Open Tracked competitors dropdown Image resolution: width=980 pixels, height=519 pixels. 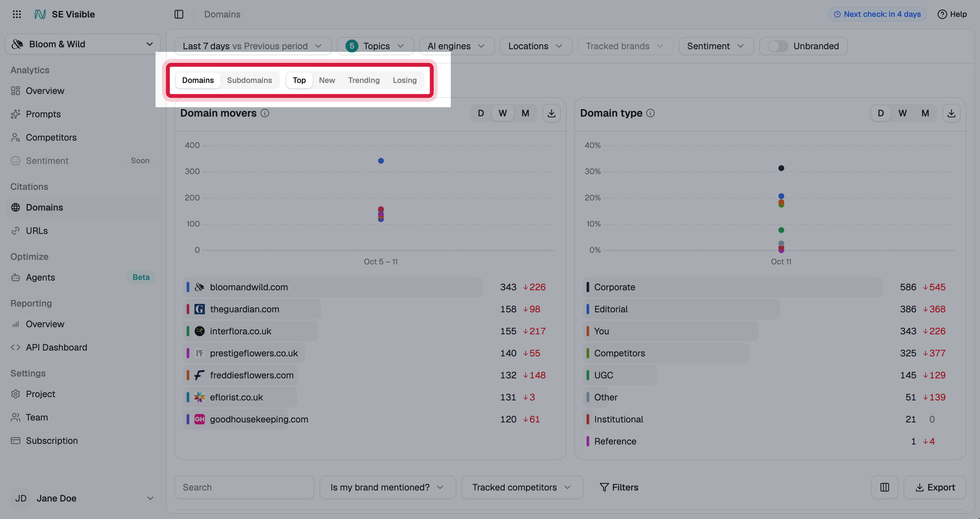(x=522, y=487)
